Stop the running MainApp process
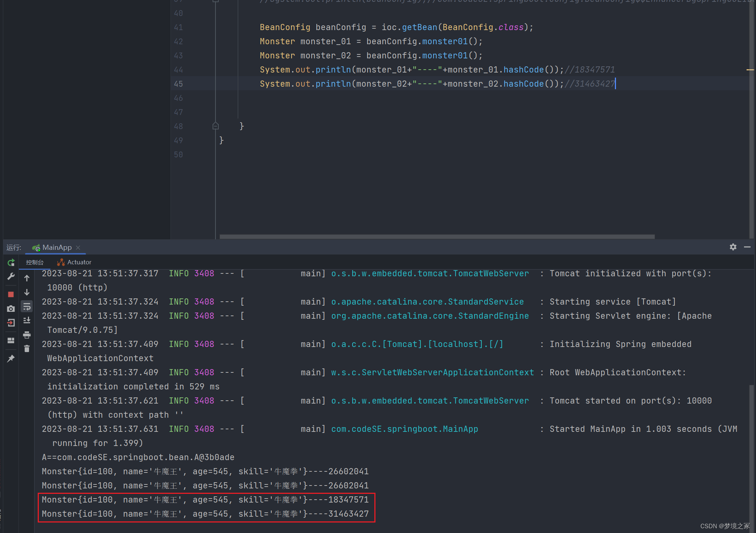Image resolution: width=756 pixels, height=533 pixels. 11,294
